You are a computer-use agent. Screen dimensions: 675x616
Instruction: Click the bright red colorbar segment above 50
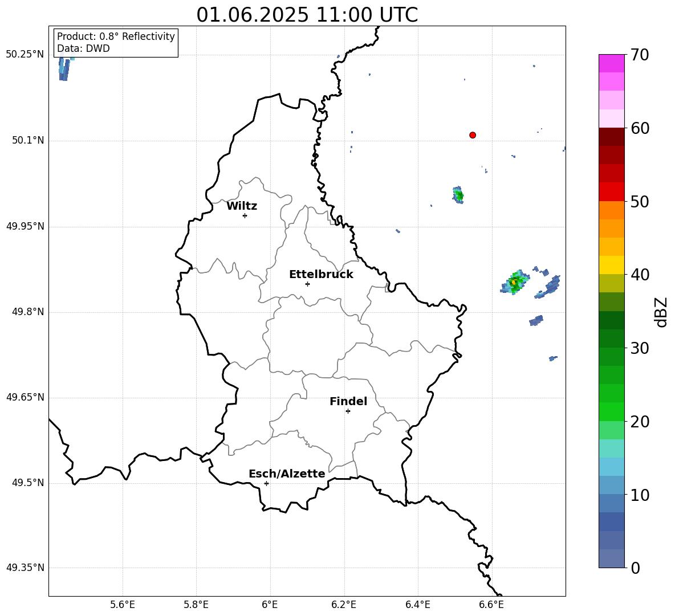tap(611, 192)
